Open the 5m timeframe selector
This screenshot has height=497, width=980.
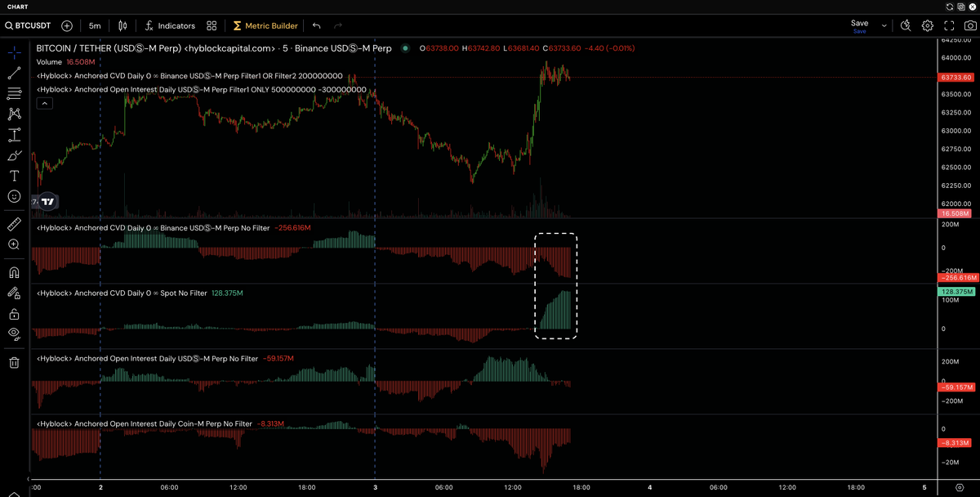tap(95, 26)
